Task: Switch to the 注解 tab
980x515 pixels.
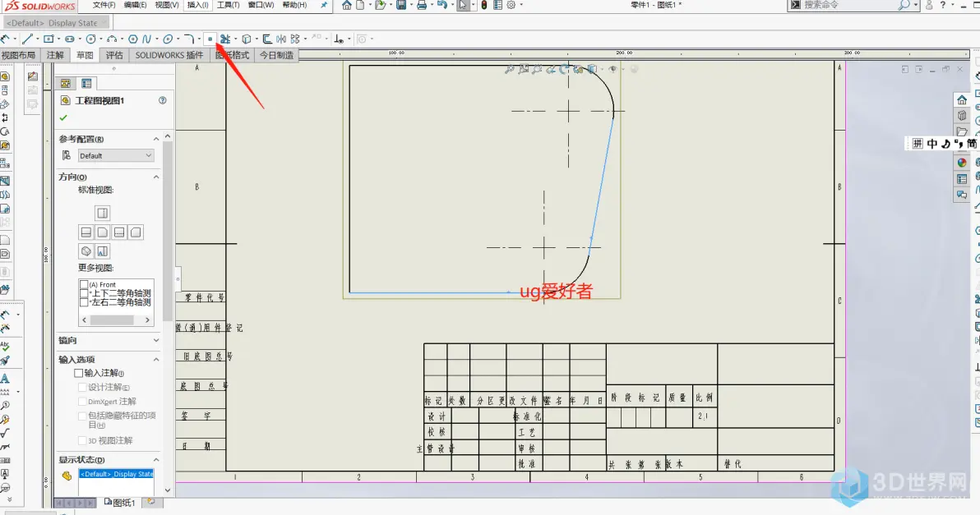Action: 55,55
